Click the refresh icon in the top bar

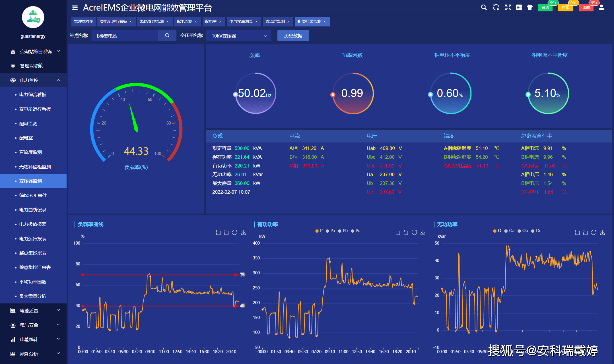(496, 7)
